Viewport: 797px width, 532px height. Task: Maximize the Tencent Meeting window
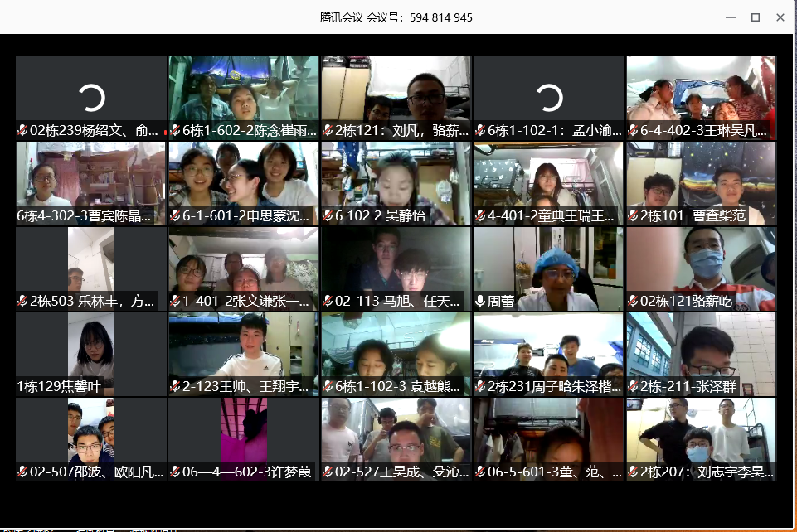tap(755, 17)
